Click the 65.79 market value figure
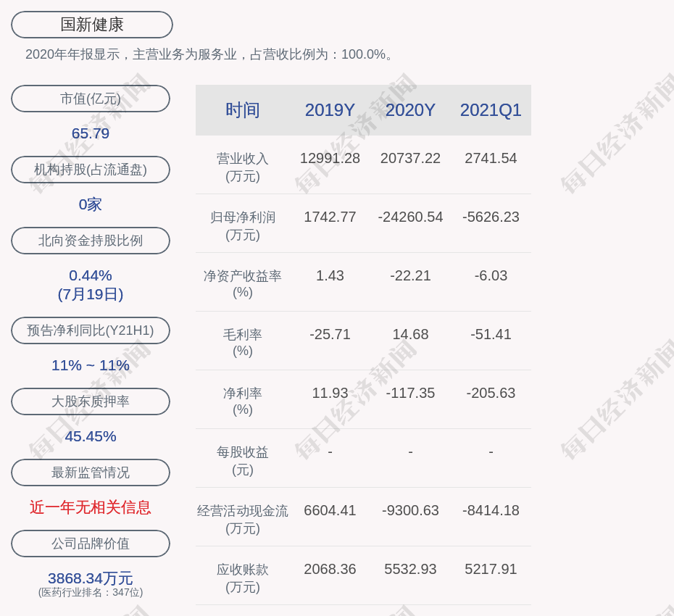This screenshot has width=674, height=616. tap(91, 133)
